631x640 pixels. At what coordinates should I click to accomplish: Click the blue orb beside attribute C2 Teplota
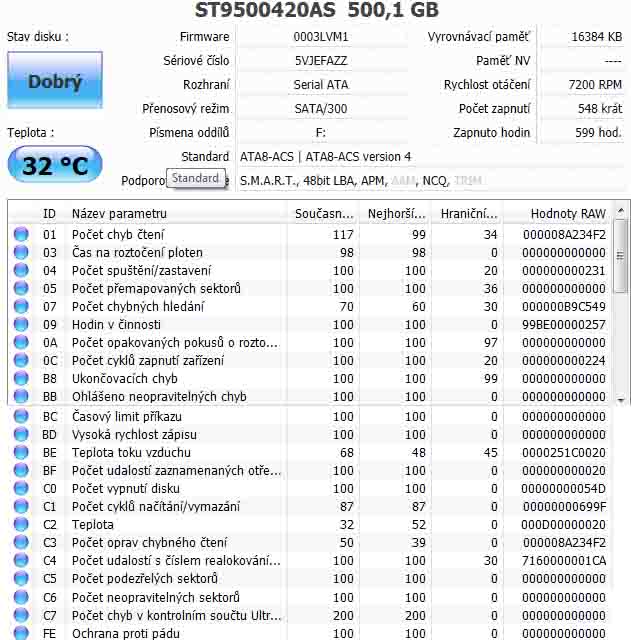(21, 524)
